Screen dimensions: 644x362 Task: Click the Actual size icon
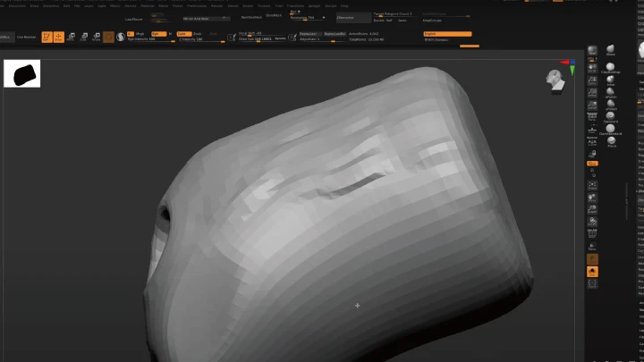coord(592,93)
